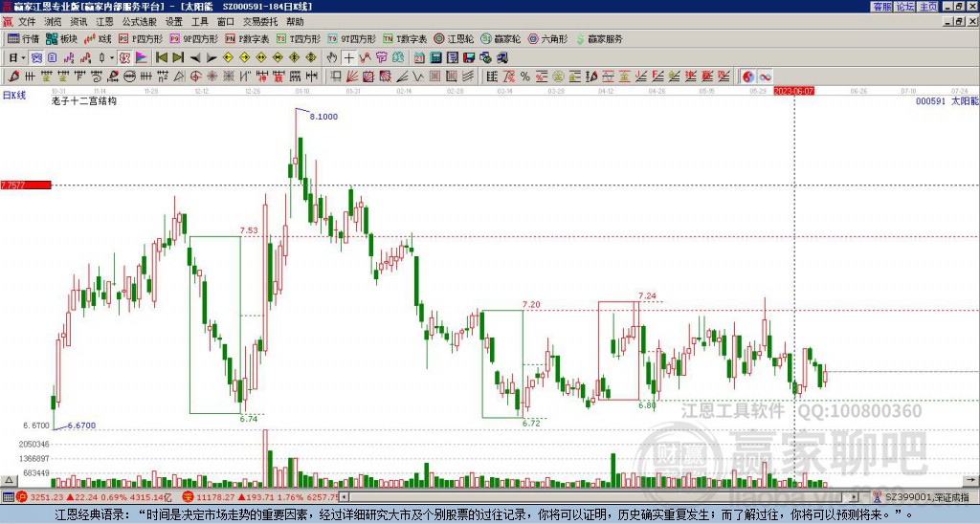980x524 pixels.
Task: Click the black right-arrow move icon
Action: [x=212, y=58]
